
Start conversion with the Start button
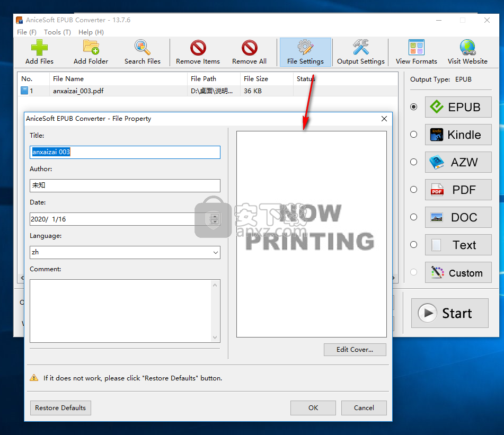pyautogui.click(x=450, y=313)
